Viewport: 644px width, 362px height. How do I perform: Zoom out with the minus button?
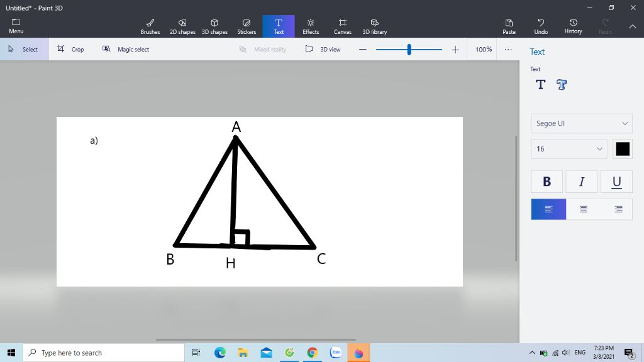(x=363, y=49)
